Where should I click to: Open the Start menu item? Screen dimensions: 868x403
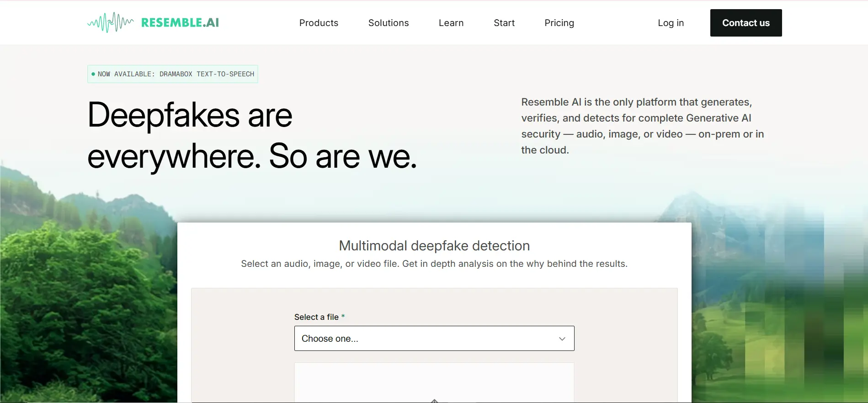click(504, 23)
